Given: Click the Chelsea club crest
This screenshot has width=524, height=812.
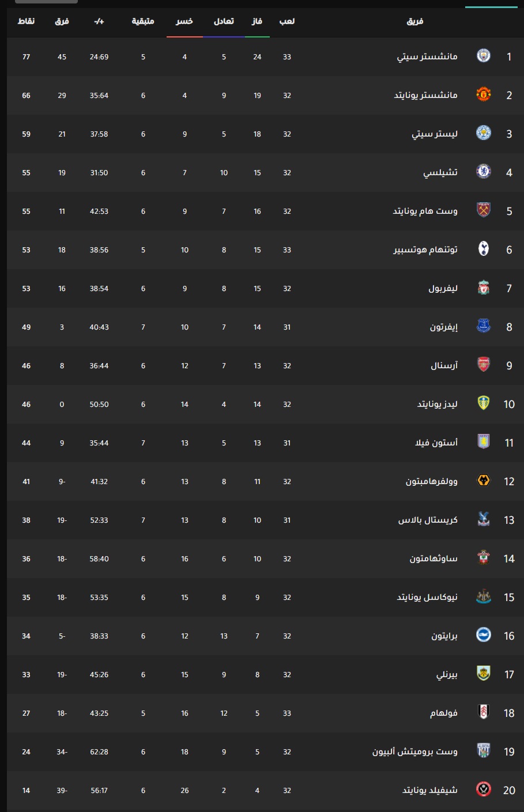Looking at the screenshot, I should tap(484, 172).
